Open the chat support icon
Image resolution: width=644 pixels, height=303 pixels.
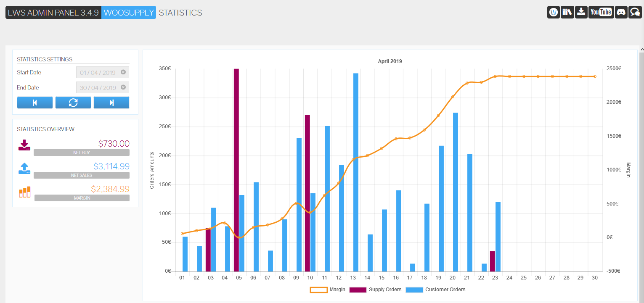coord(635,12)
